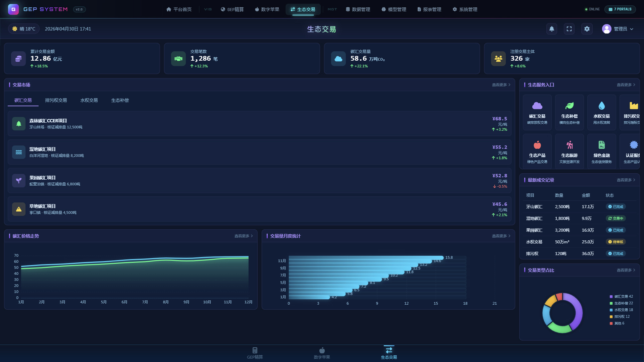Viewport: 644px width, 362px height.
Task: Open 碳汇交易 cloud service entry
Action: coord(537,113)
